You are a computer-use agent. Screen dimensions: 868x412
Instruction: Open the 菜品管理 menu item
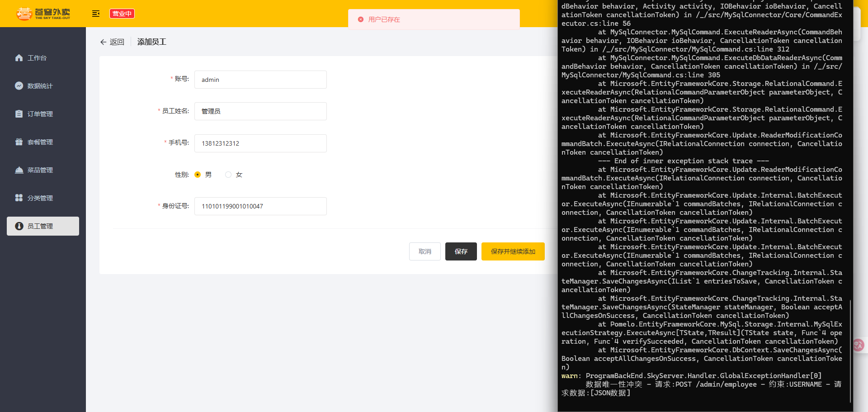pos(40,170)
